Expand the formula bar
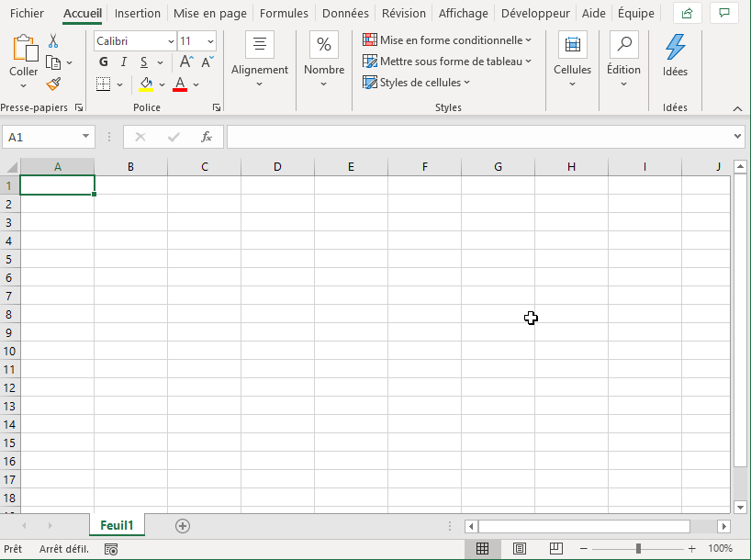This screenshot has height=560, width=751. (737, 136)
